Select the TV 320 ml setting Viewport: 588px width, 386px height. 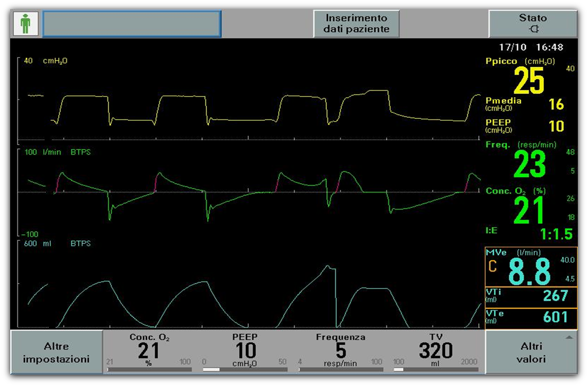(x=436, y=351)
